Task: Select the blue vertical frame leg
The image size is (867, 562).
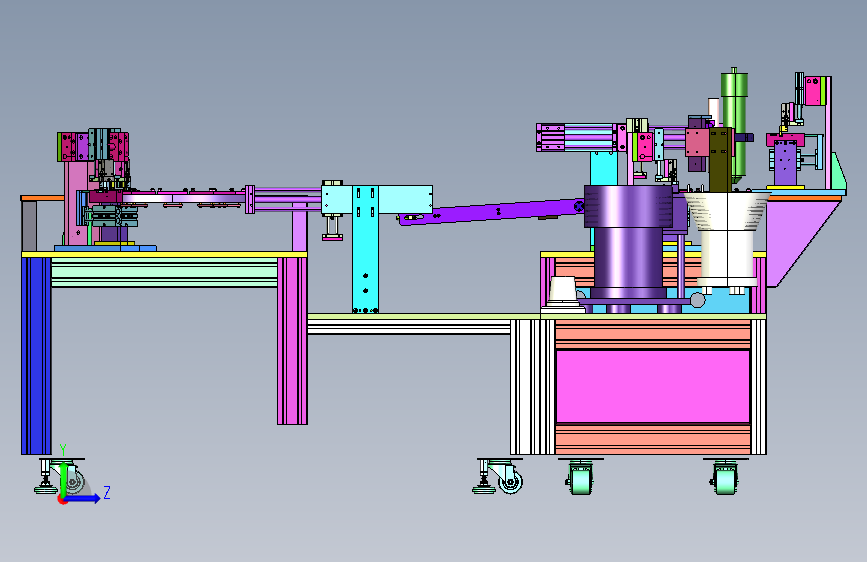Action: (x=36, y=356)
